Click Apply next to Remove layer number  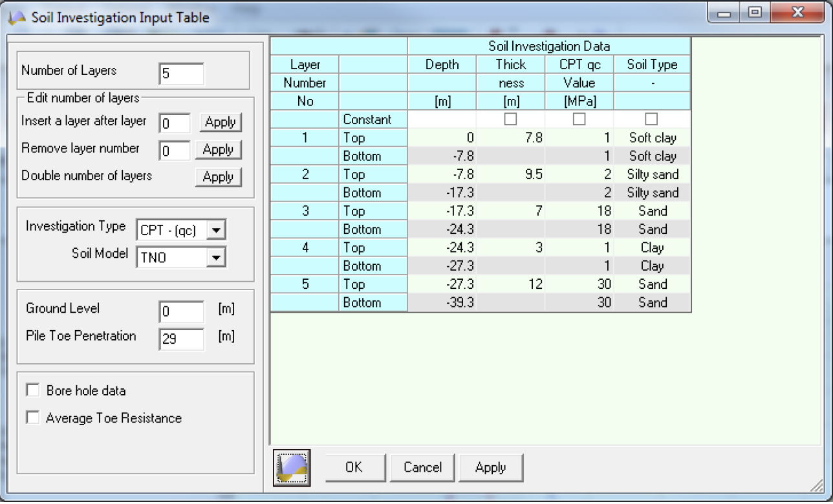(x=219, y=149)
